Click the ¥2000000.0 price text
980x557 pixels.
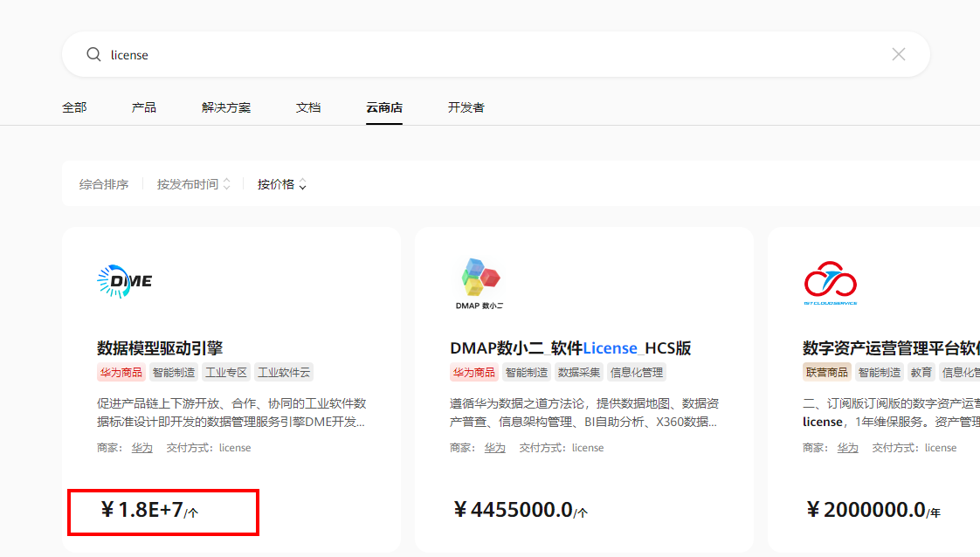tap(873, 510)
